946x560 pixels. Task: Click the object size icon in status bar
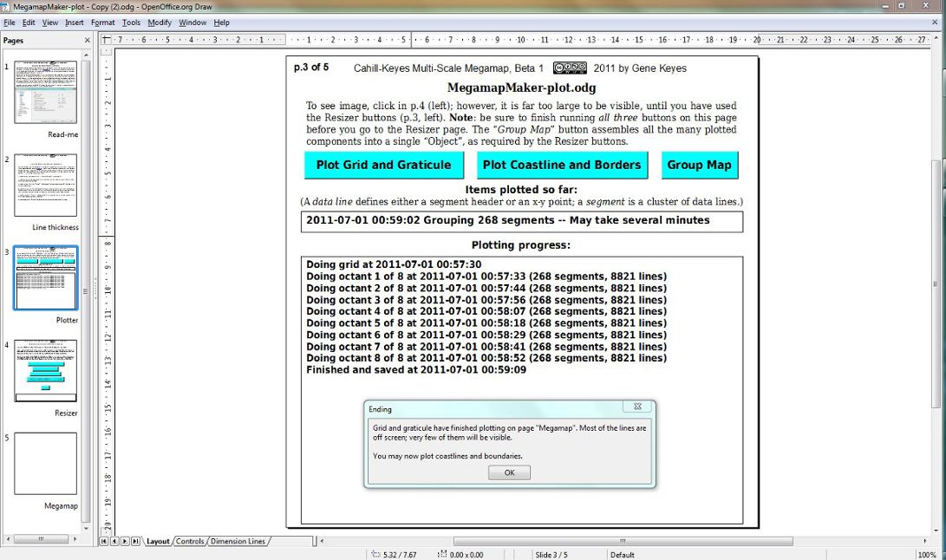(442, 554)
